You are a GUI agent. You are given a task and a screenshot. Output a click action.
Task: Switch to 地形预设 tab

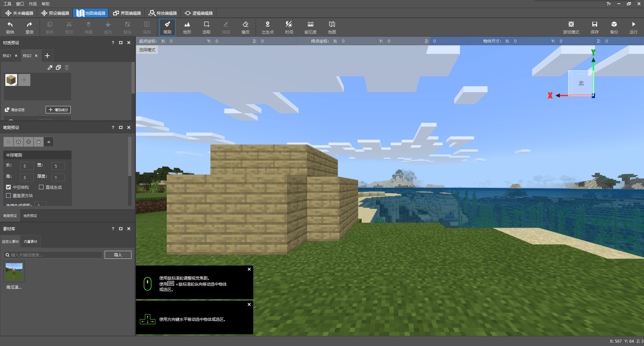30,216
